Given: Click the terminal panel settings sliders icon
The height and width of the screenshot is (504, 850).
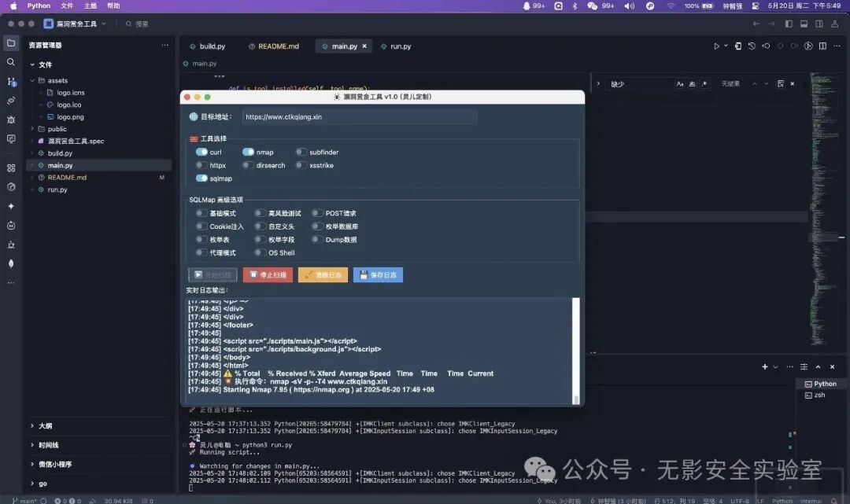Looking at the screenshot, I should coord(804,367).
